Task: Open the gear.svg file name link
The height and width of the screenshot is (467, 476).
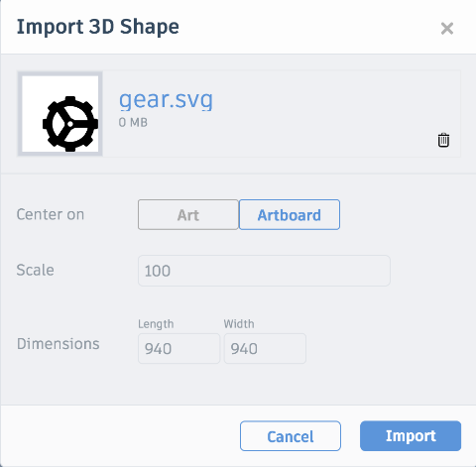Action: coord(166,99)
